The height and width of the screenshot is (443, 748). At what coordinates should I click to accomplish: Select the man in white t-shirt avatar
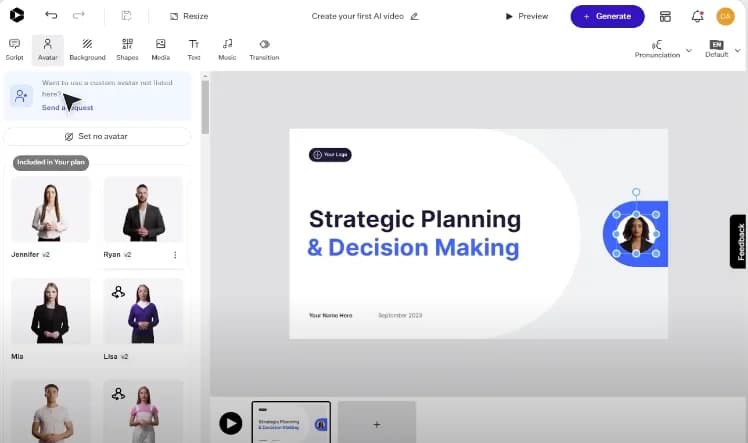[51, 412]
